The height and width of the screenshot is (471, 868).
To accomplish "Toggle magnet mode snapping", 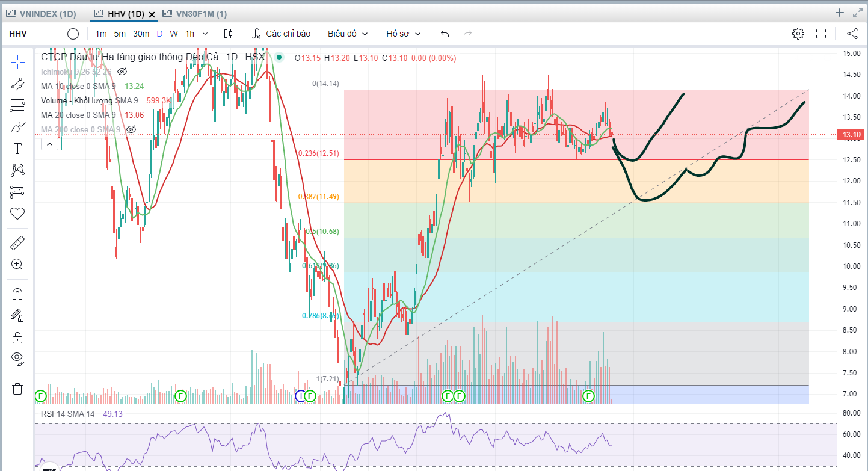I will tap(17, 294).
